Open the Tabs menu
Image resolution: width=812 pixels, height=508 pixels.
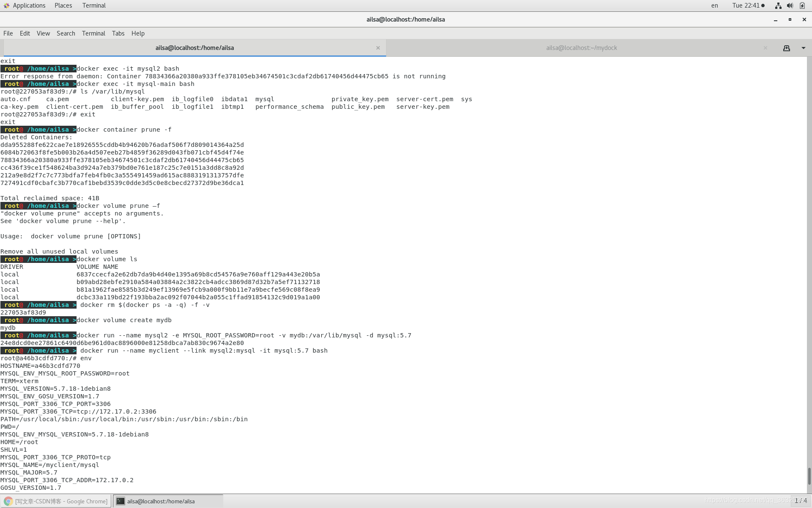click(118, 33)
